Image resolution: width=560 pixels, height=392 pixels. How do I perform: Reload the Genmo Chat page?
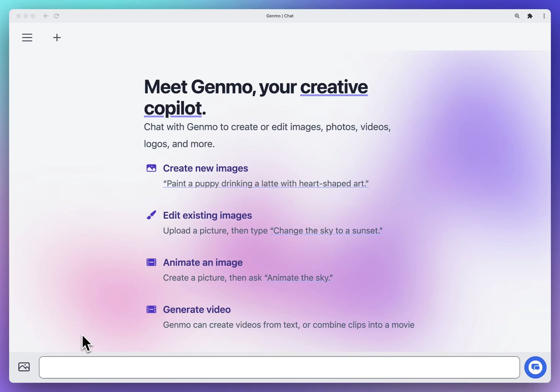56,16
